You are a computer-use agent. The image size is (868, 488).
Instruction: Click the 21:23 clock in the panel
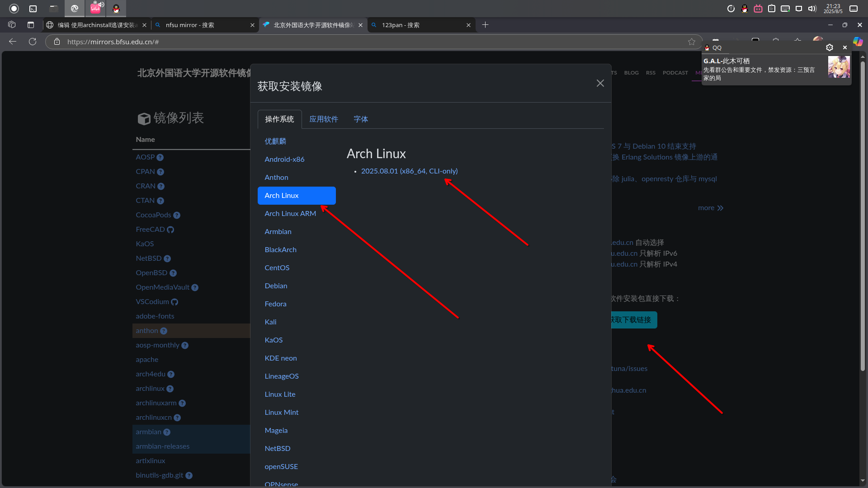pyautogui.click(x=833, y=9)
